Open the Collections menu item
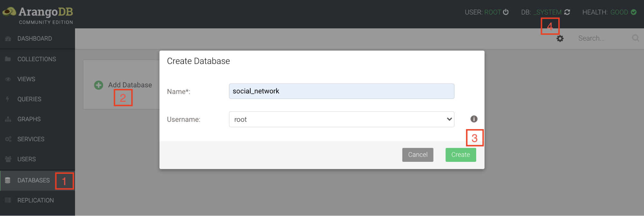Image resolution: width=644 pixels, height=216 pixels. click(x=37, y=59)
